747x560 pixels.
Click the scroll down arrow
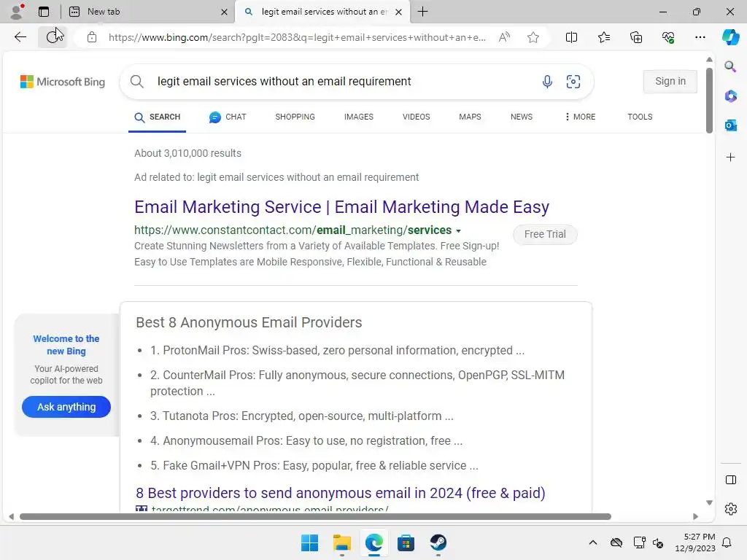point(709,502)
